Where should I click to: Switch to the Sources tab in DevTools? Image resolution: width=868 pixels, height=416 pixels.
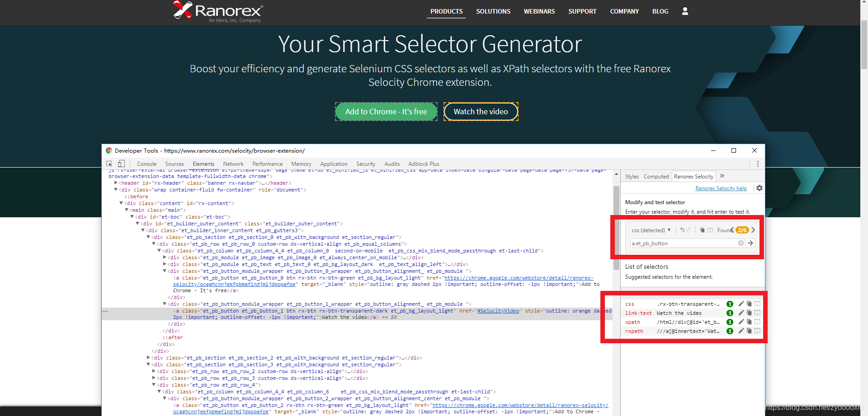coord(175,164)
